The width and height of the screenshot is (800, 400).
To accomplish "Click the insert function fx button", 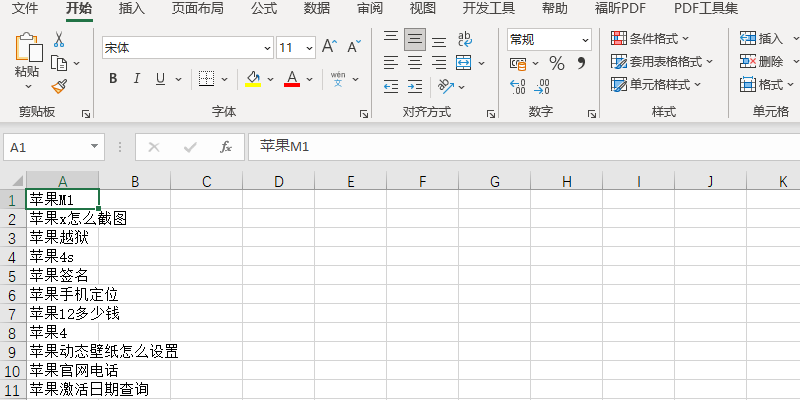I will point(226,147).
